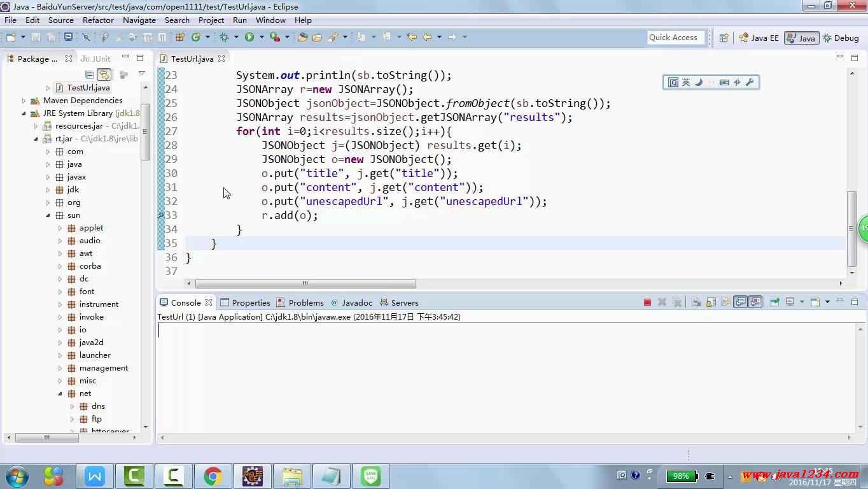
Task: Open the Window menu
Action: coord(270,20)
